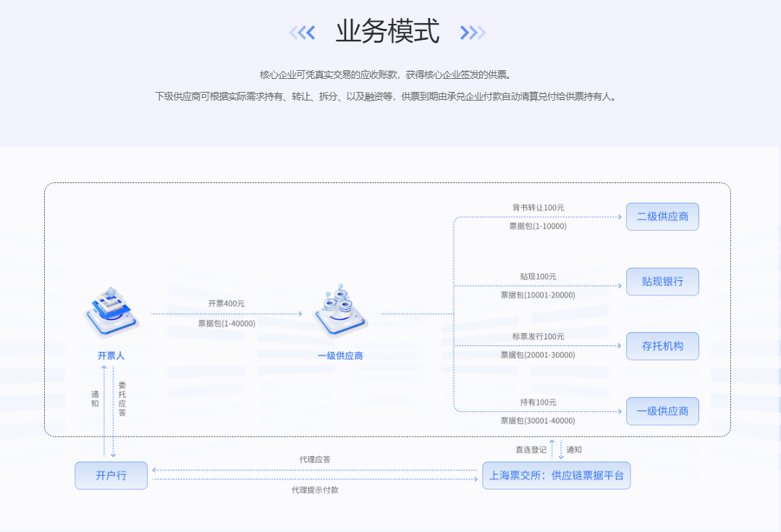Click the 开票400元 label
This screenshot has width=781, height=532.
click(x=226, y=303)
